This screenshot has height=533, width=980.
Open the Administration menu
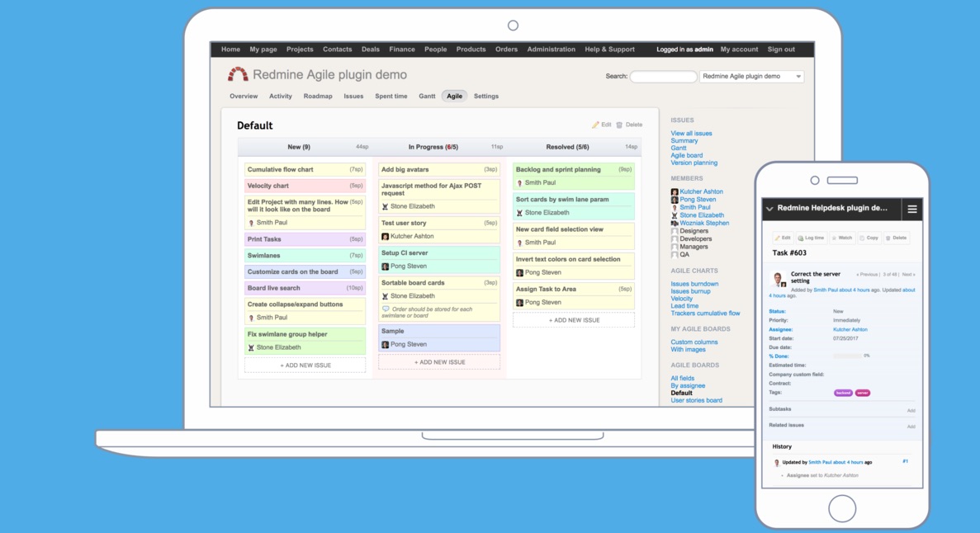551,50
